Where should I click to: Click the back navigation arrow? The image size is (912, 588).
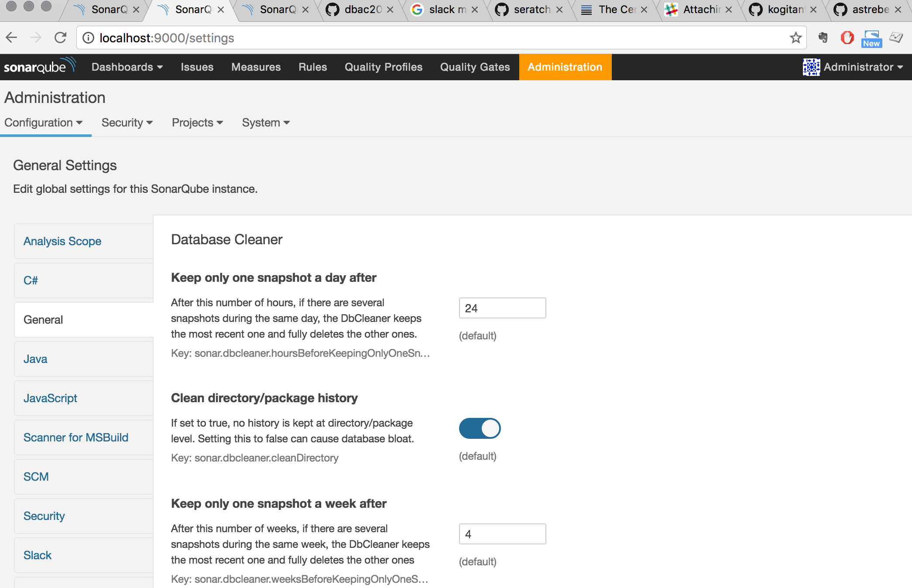tap(12, 38)
